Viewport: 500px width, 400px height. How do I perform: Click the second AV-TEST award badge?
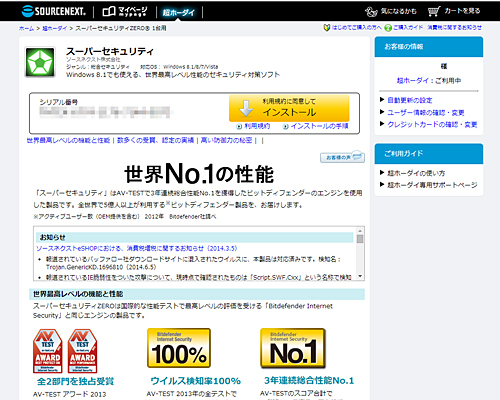point(82,351)
